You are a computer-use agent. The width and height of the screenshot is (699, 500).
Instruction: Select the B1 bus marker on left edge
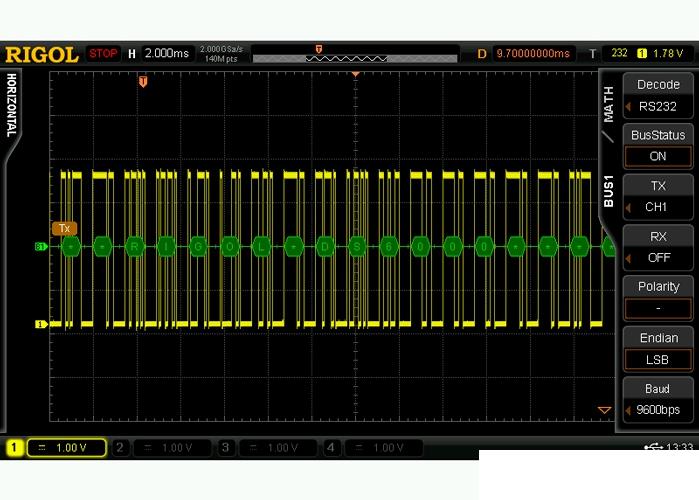41,245
